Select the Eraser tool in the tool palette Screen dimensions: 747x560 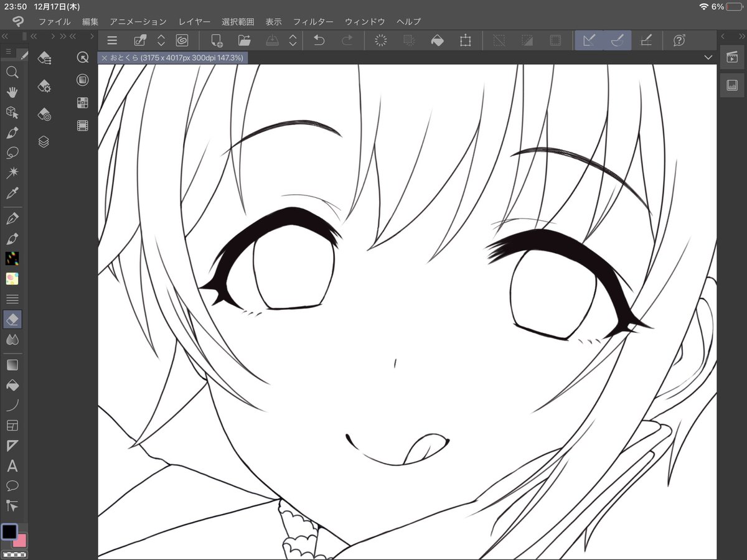point(12,320)
